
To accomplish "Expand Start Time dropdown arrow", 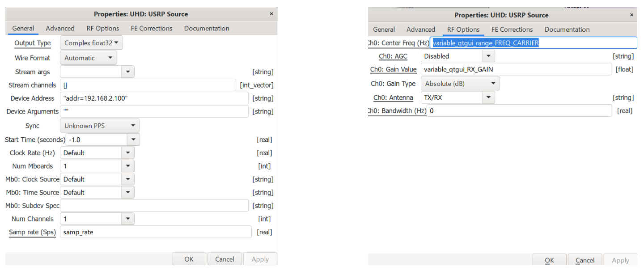I will [x=133, y=140].
